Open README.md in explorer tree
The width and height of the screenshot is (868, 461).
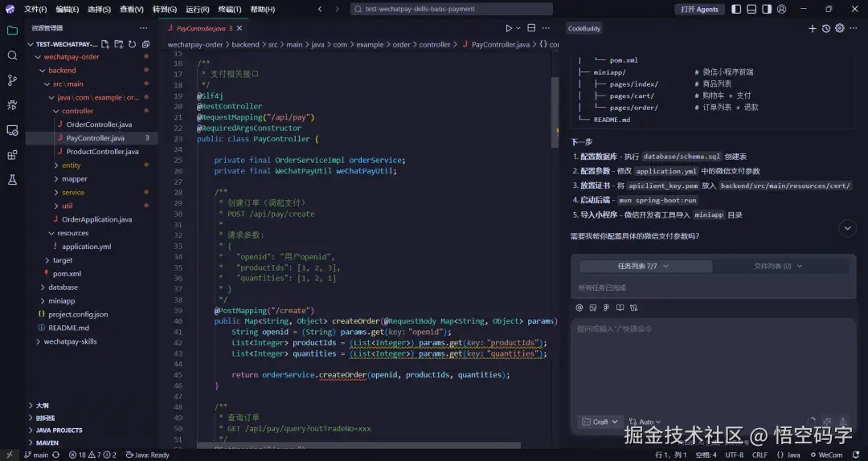[68, 328]
